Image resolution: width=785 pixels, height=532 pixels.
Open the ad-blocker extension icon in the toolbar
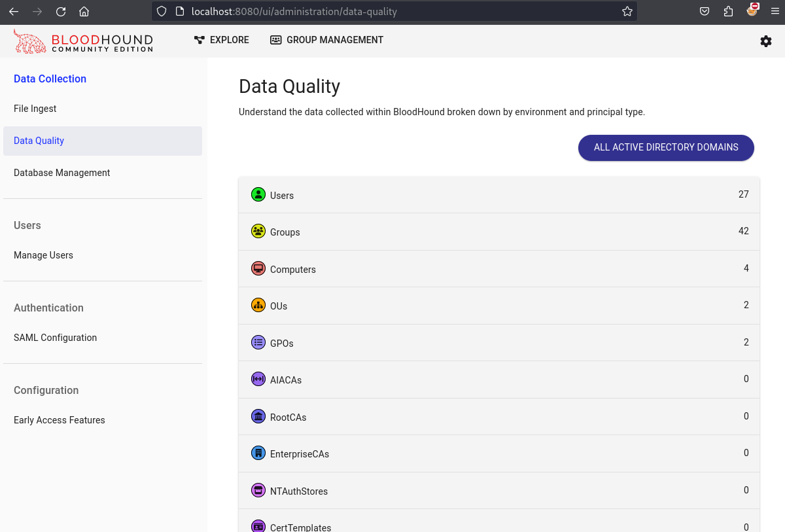pyautogui.click(x=752, y=10)
